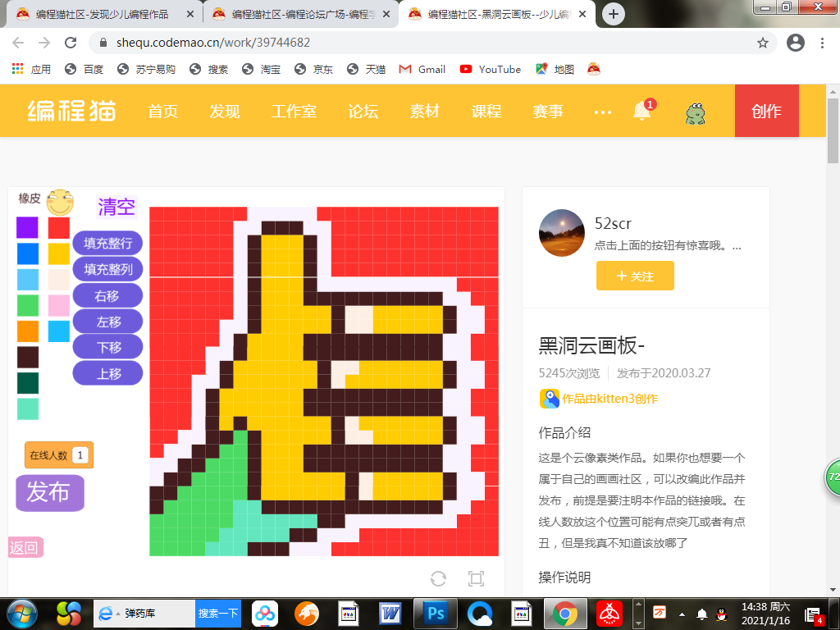The image size is (840, 630).
Task: Open a new browser tab
Action: coord(614,14)
